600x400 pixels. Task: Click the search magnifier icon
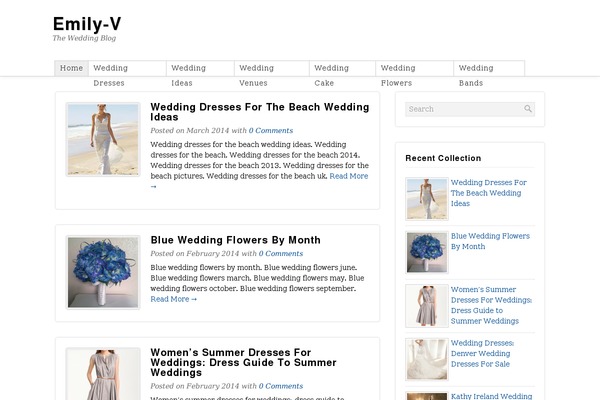pyautogui.click(x=528, y=109)
